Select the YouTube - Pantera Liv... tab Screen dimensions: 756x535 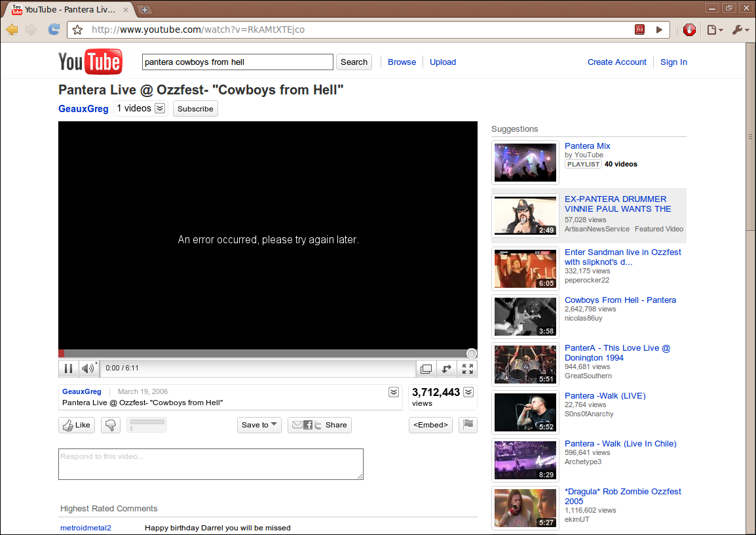[x=70, y=10]
